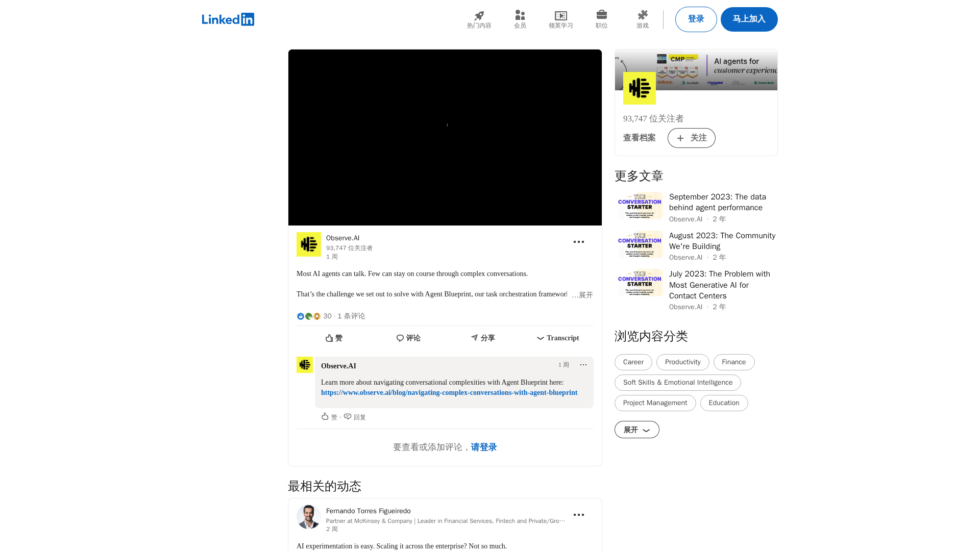Click the LinkedIn logo
This screenshot has height=551, width=980.
[228, 19]
